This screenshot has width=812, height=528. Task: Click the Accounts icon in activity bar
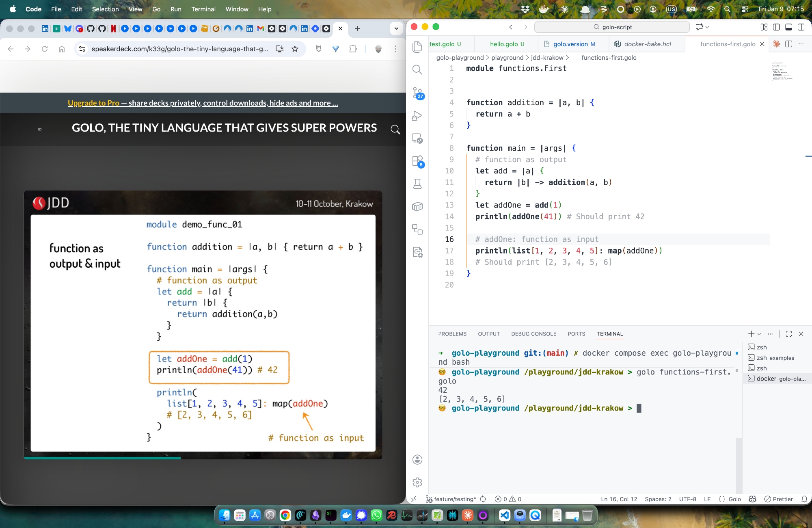417,459
